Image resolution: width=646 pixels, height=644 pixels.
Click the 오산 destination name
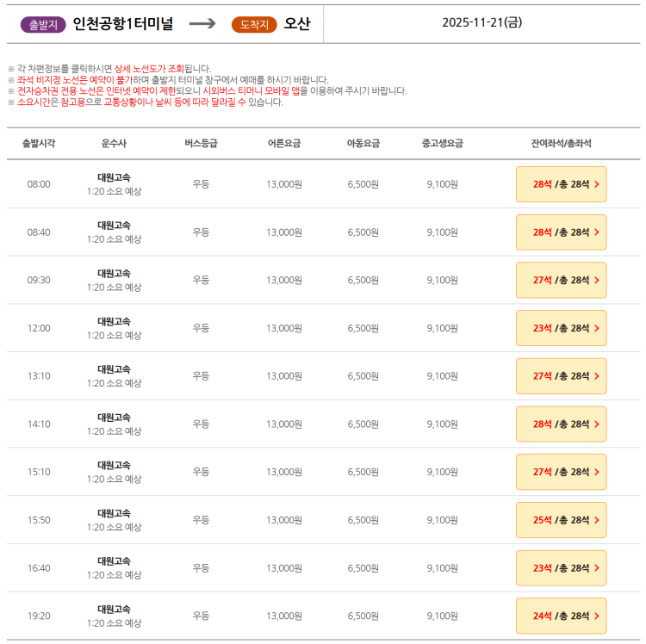[x=297, y=24]
